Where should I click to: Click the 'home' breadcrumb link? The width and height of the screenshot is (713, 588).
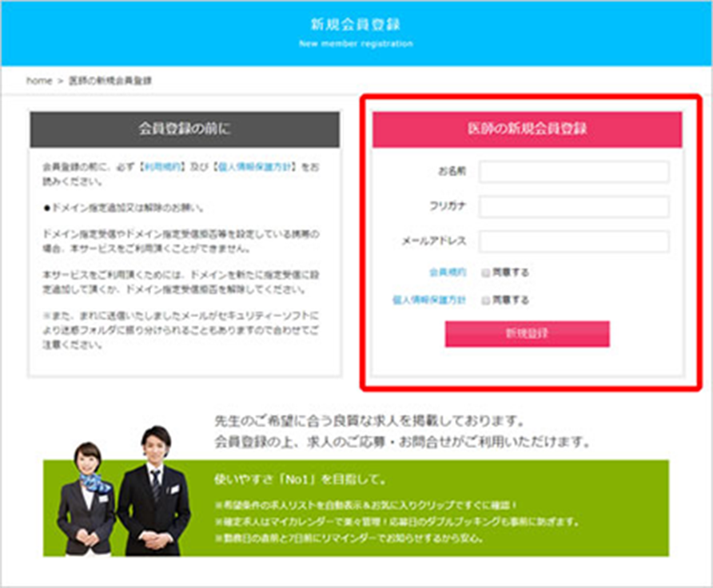tap(38, 81)
